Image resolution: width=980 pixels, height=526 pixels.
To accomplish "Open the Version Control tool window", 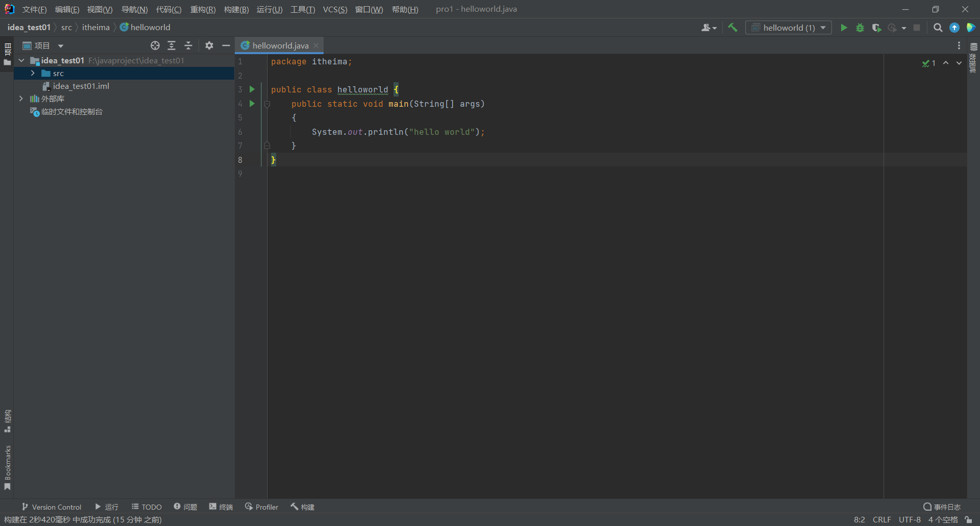I will [52, 507].
